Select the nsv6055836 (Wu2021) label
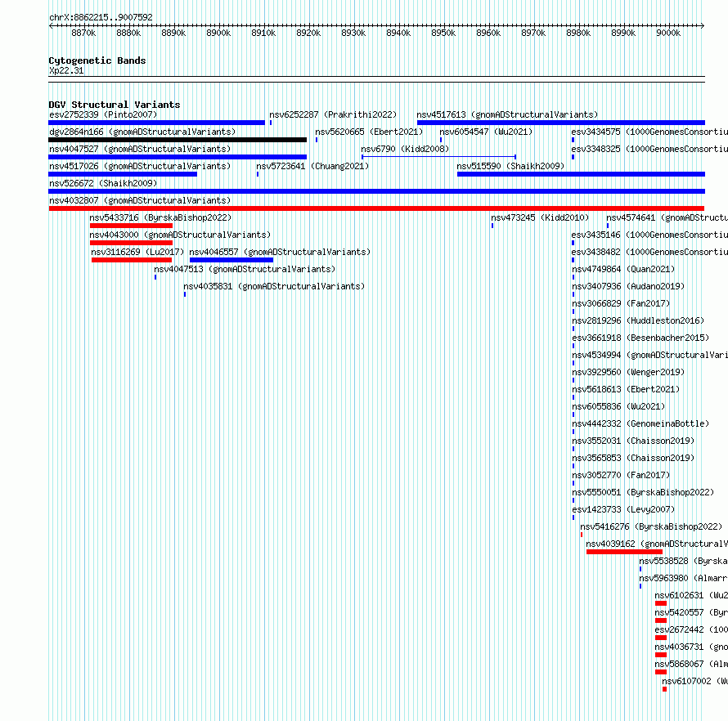The image size is (728, 721). click(618, 406)
